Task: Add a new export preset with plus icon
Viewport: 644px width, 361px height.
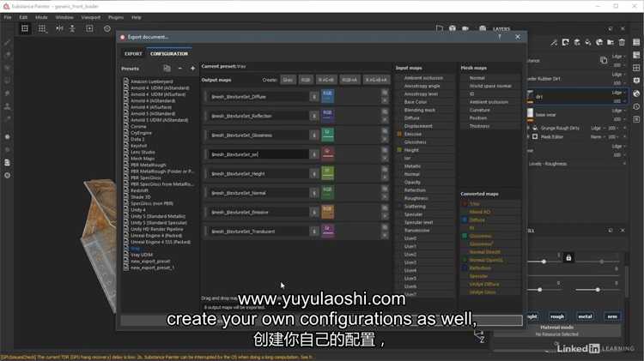Action: [192, 69]
